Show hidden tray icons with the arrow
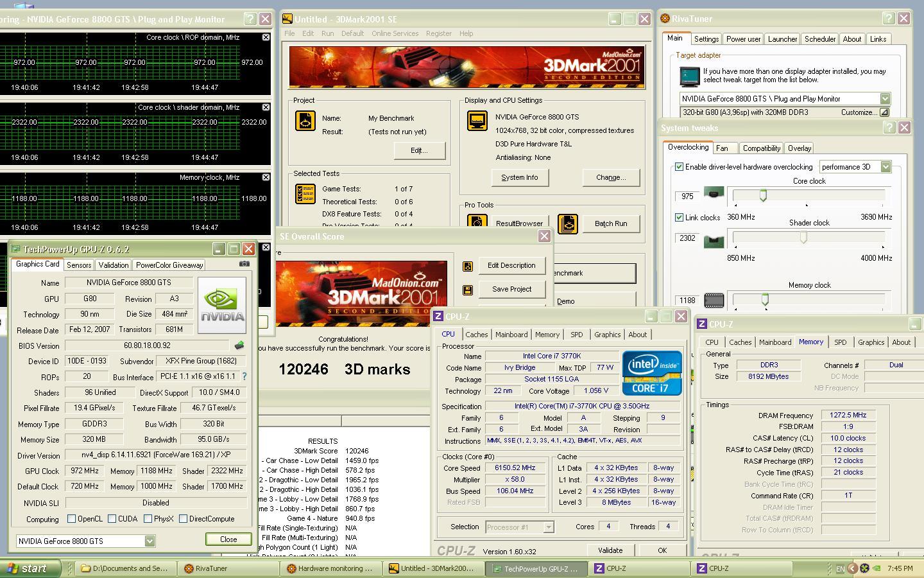Image resolution: width=924 pixels, height=578 pixels. tap(852, 568)
